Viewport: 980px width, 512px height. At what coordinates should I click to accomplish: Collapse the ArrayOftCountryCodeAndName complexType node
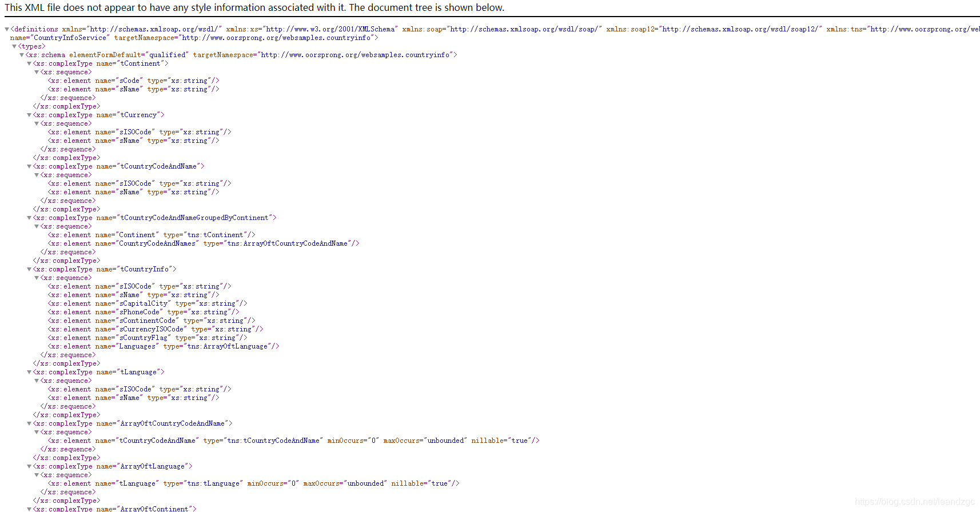click(x=29, y=423)
